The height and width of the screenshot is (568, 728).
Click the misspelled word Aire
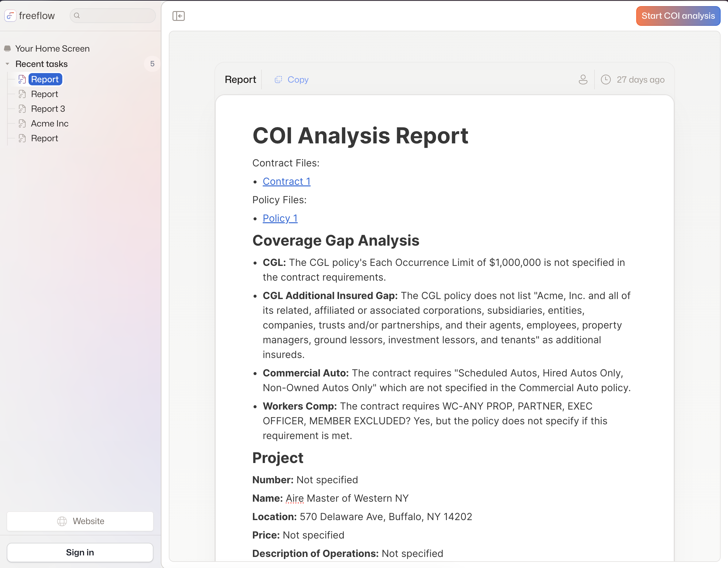(295, 498)
